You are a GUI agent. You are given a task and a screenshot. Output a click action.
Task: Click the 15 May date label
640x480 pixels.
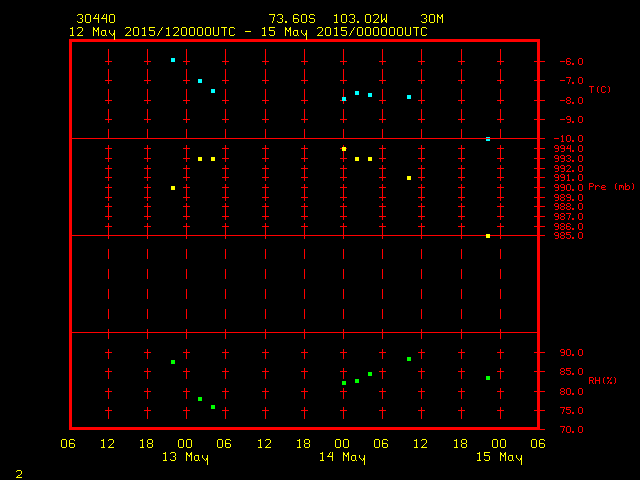click(x=499, y=458)
